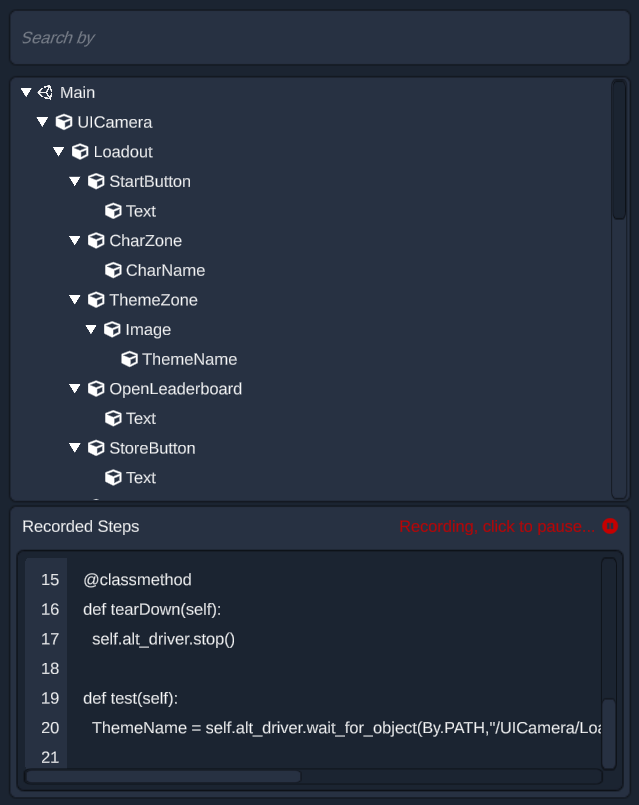This screenshot has width=639, height=805.
Task: Collapse the Main scene node
Action: click(26, 93)
